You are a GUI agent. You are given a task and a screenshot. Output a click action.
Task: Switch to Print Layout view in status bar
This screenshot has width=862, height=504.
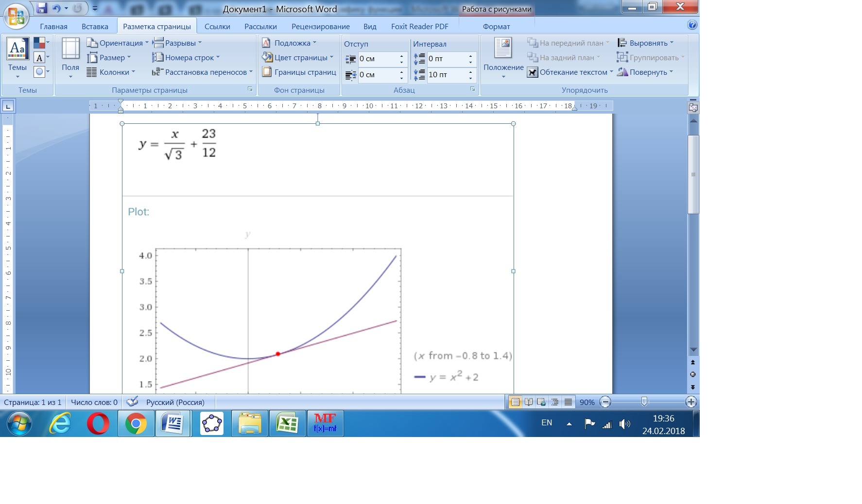(515, 402)
